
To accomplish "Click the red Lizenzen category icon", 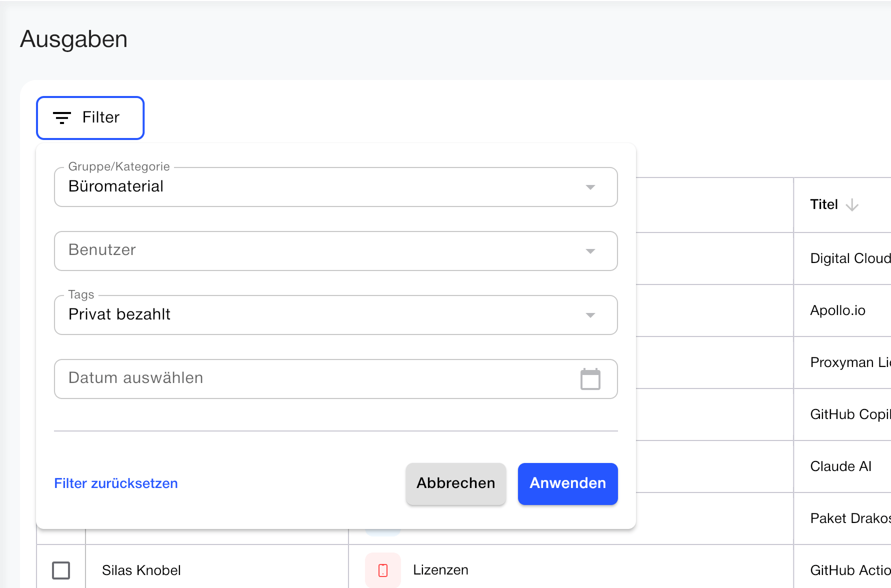I will 383,569.
